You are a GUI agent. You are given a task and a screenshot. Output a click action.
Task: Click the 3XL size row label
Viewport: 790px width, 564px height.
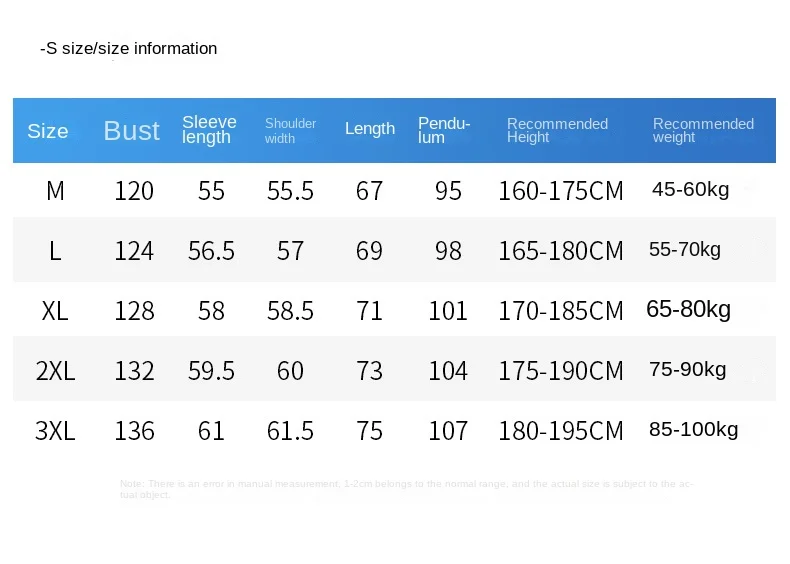point(55,431)
